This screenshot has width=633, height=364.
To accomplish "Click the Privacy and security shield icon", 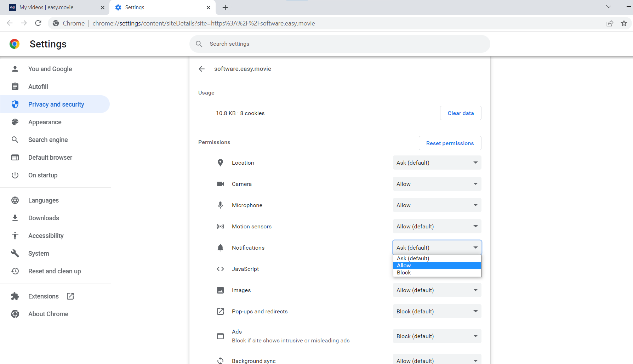I will click(15, 104).
